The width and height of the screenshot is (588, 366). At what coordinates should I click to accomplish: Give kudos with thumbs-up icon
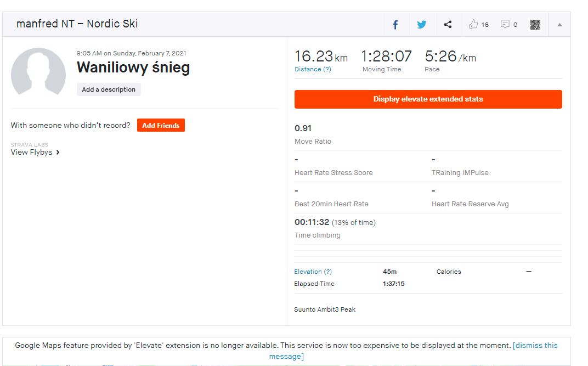[473, 25]
